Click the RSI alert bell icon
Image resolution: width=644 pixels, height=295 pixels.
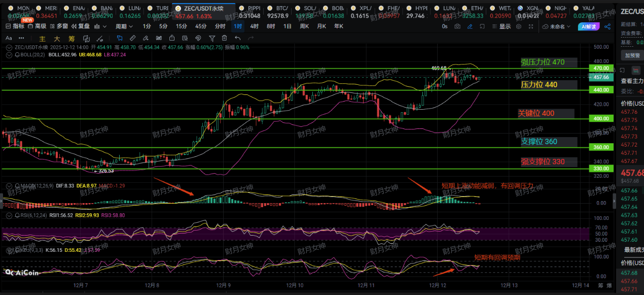coord(17,215)
